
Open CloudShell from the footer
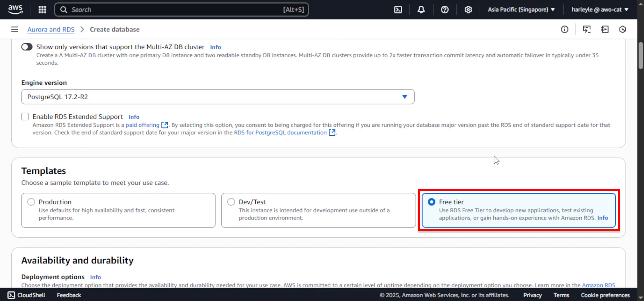point(26,295)
